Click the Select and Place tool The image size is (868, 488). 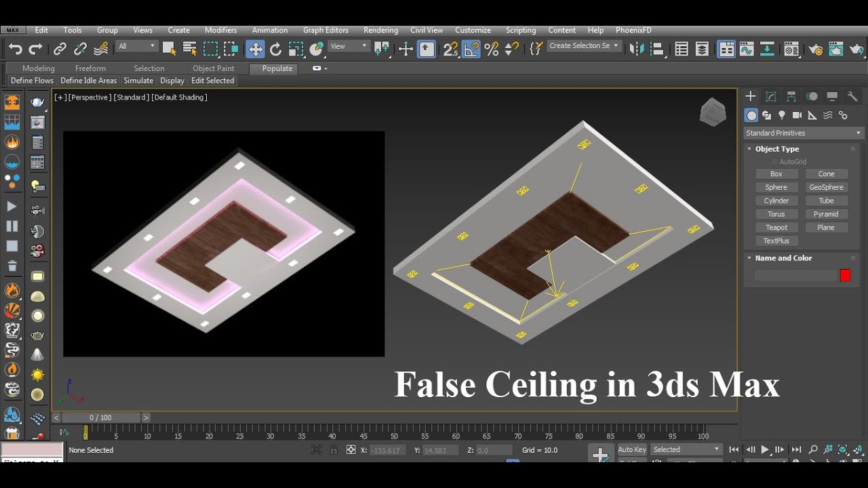pos(317,49)
